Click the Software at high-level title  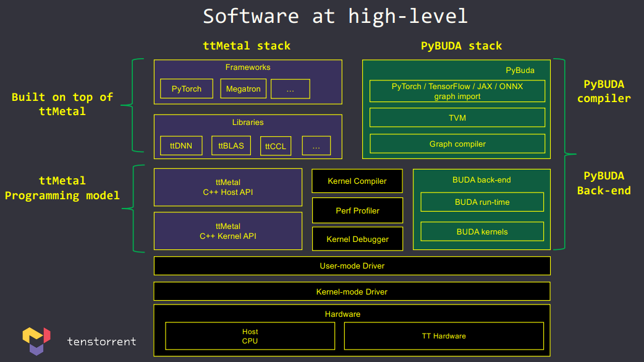[x=335, y=17]
